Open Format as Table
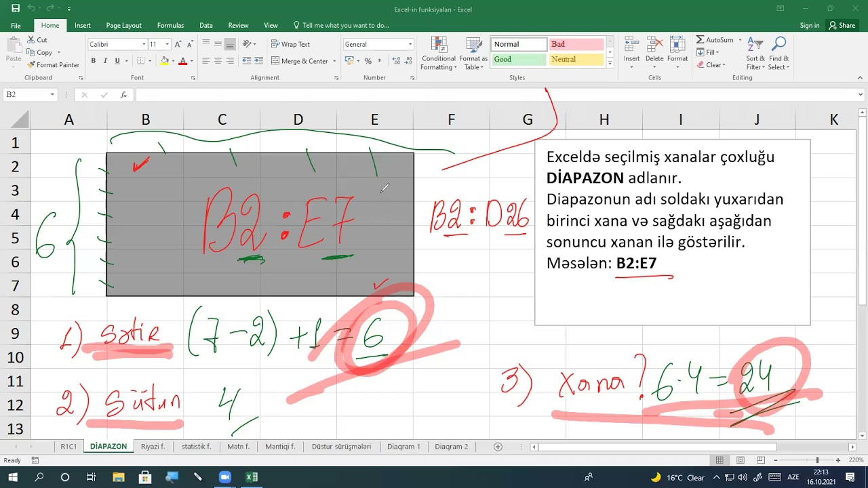 (473, 54)
